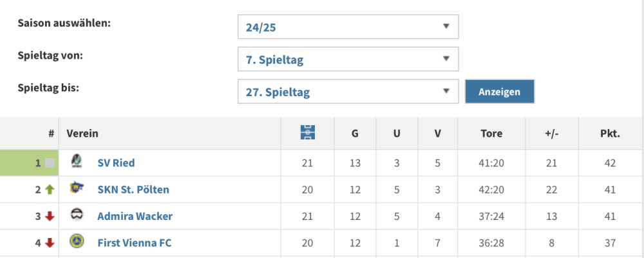Viewport: 644px width, 258px height.
Task: Open the SKN St. Pölten club link
Action: pos(133,190)
